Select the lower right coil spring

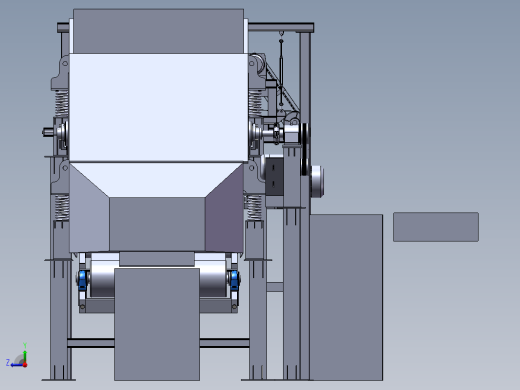(254, 207)
